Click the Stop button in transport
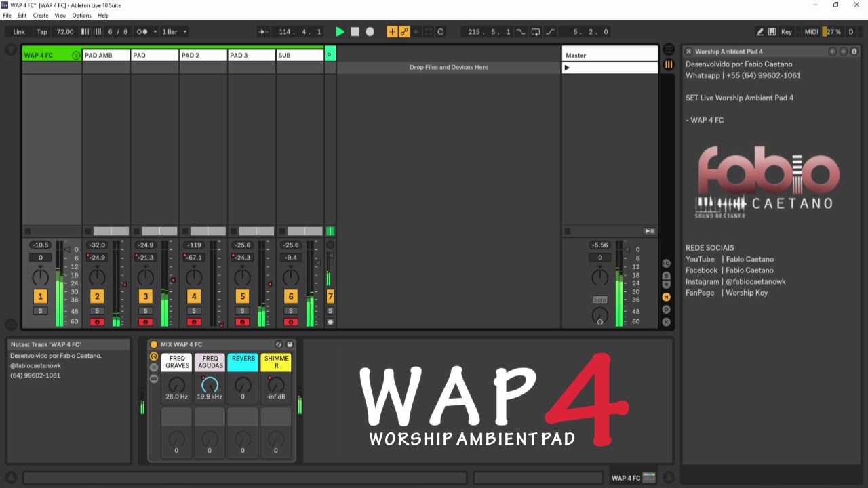 click(x=355, y=32)
